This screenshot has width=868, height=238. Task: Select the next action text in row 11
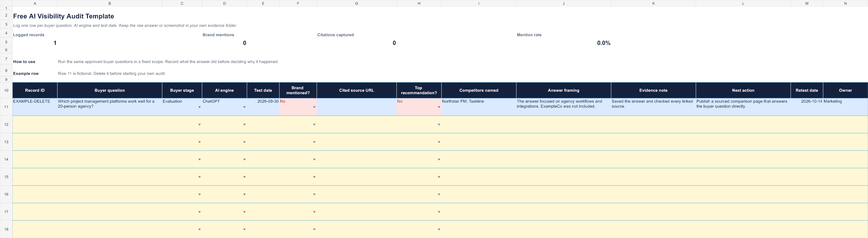click(742, 104)
